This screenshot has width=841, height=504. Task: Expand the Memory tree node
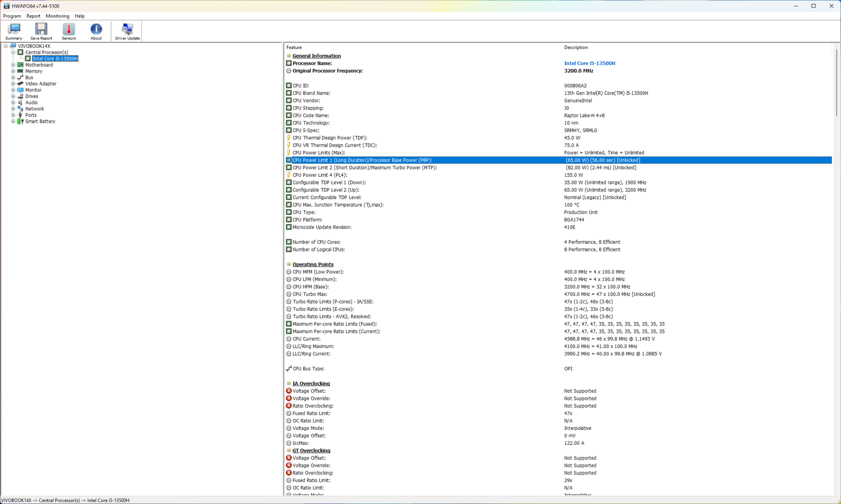(13, 71)
